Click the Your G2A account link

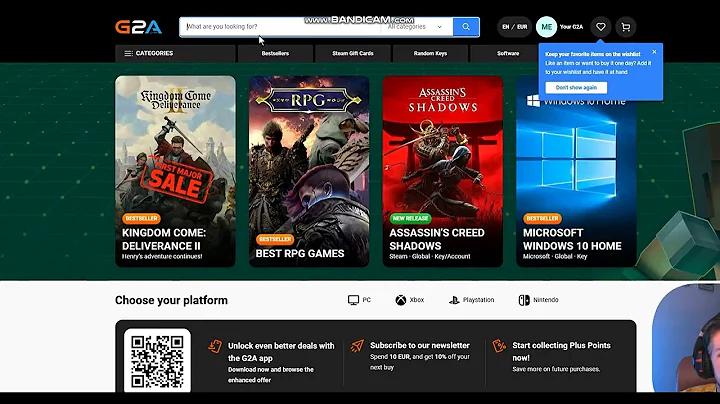(x=571, y=27)
